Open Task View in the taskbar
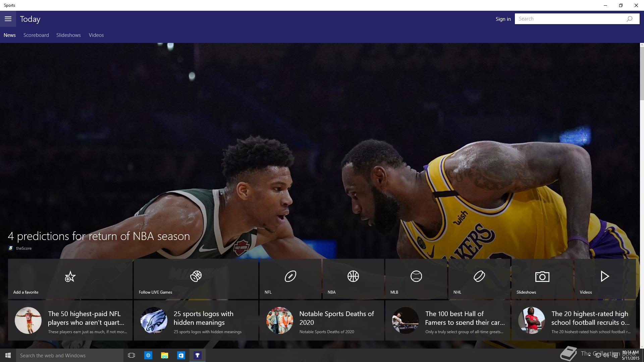The image size is (644, 362). 131,355
